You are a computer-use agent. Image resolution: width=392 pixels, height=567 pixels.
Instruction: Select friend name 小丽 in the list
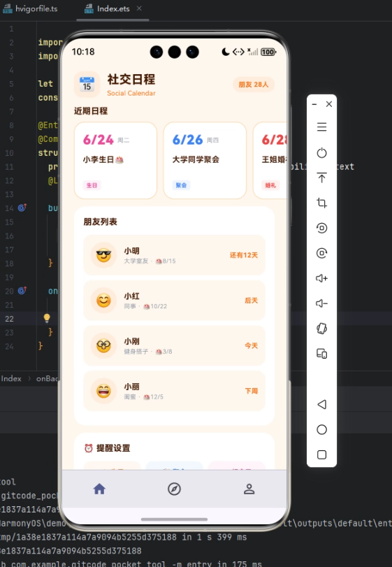131,387
